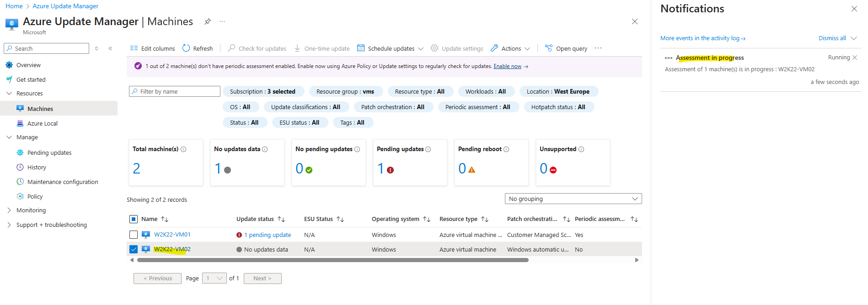
Task: Open the Hotpatch status filter pill
Action: click(x=558, y=107)
